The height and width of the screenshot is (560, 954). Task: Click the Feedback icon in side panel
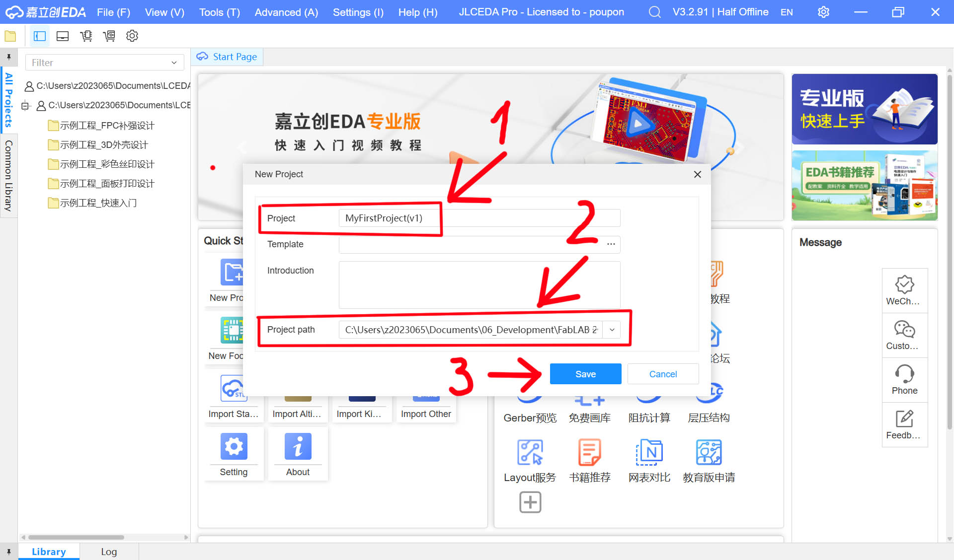[904, 419]
